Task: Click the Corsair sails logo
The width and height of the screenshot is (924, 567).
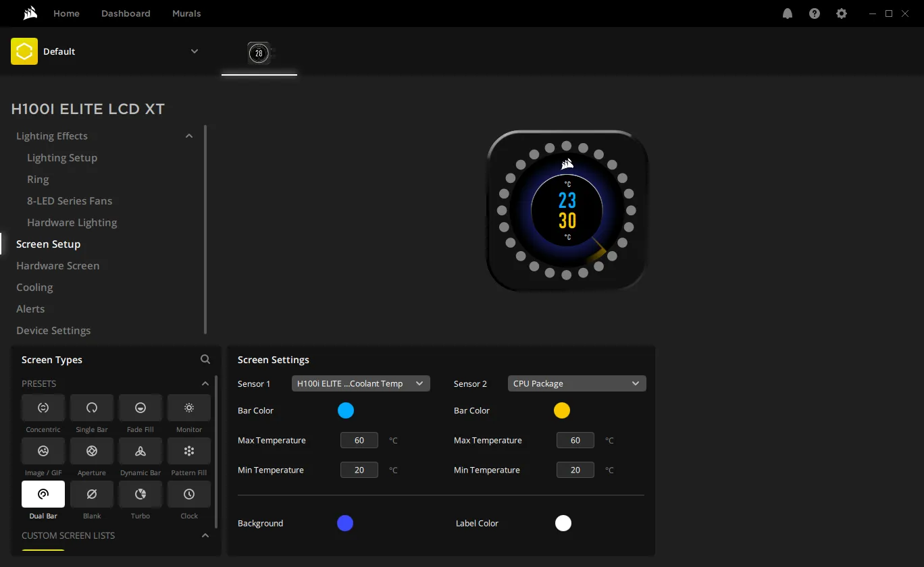Action: click(x=30, y=13)
